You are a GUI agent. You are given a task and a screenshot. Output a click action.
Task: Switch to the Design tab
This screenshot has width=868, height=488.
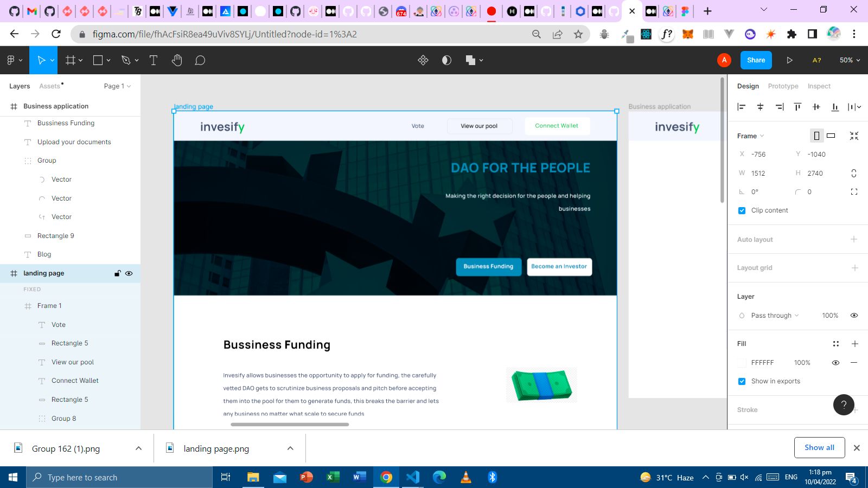point(748,86)
